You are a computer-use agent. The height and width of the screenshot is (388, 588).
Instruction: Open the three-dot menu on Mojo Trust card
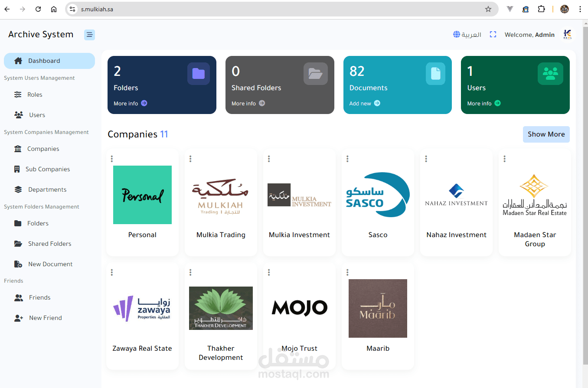click(x=269, y=272)
